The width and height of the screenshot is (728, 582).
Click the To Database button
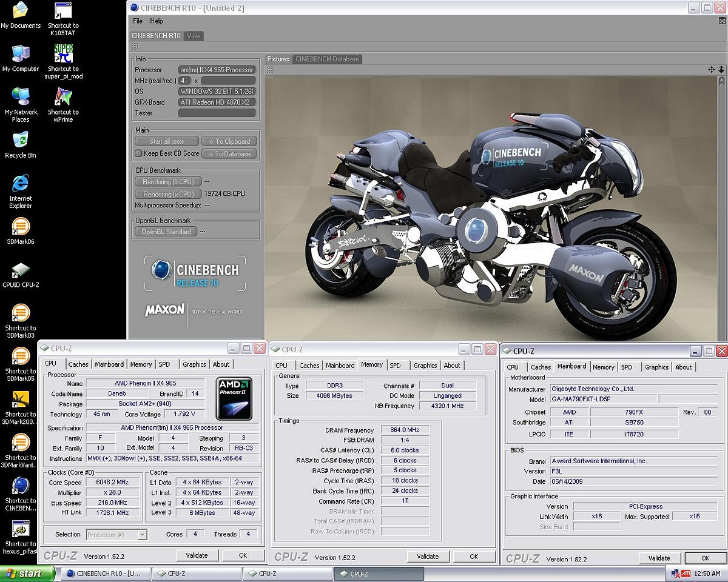(229, 154)
